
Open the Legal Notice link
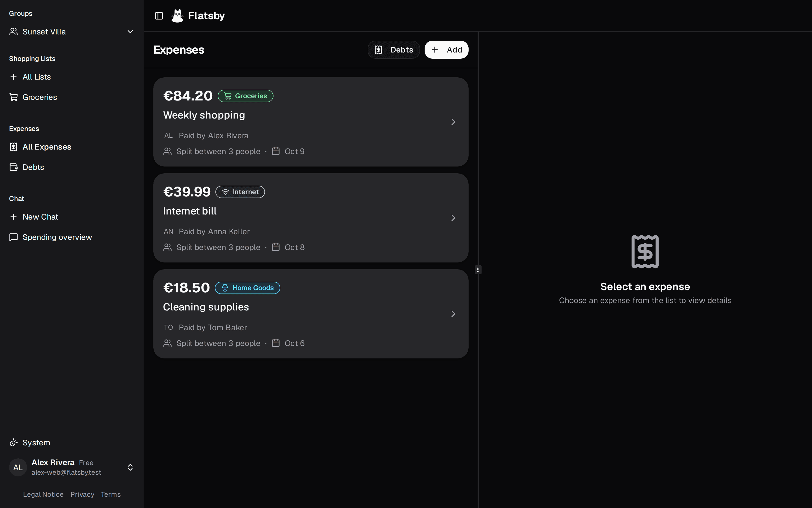(x=43, y=494)
